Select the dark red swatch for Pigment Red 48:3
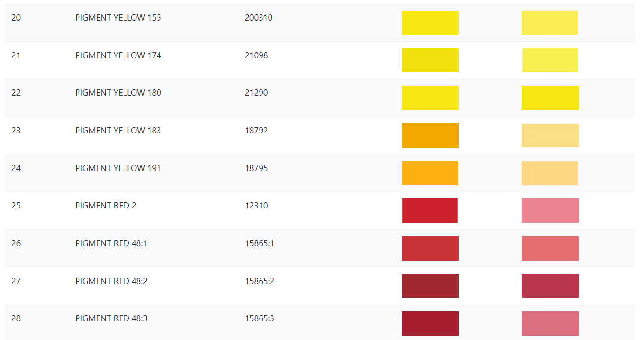Image resolution: width=644 pixels, height=340 pixels. click(x=430, y=323)
